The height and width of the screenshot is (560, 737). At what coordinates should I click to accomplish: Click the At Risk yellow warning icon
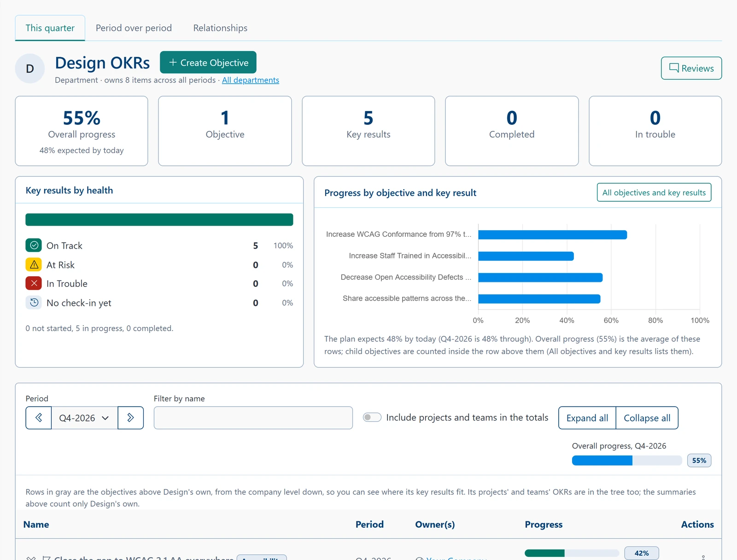click(34, 265)
